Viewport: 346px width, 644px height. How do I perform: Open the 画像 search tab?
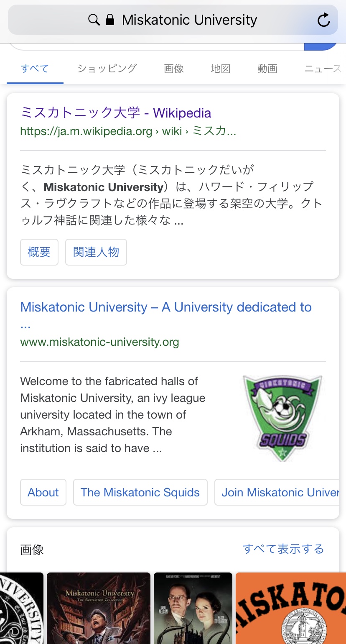point(174,69)
